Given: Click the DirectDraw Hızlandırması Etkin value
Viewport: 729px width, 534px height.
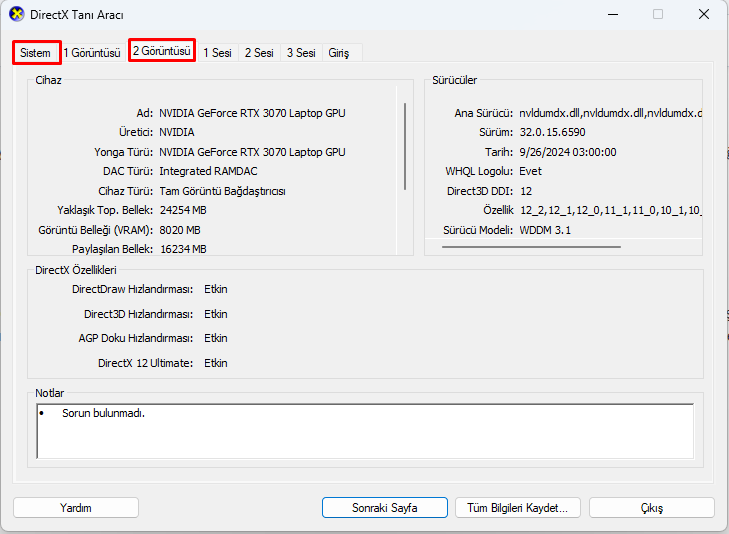Looking at the screenshot, I should (x=216, y=289).
